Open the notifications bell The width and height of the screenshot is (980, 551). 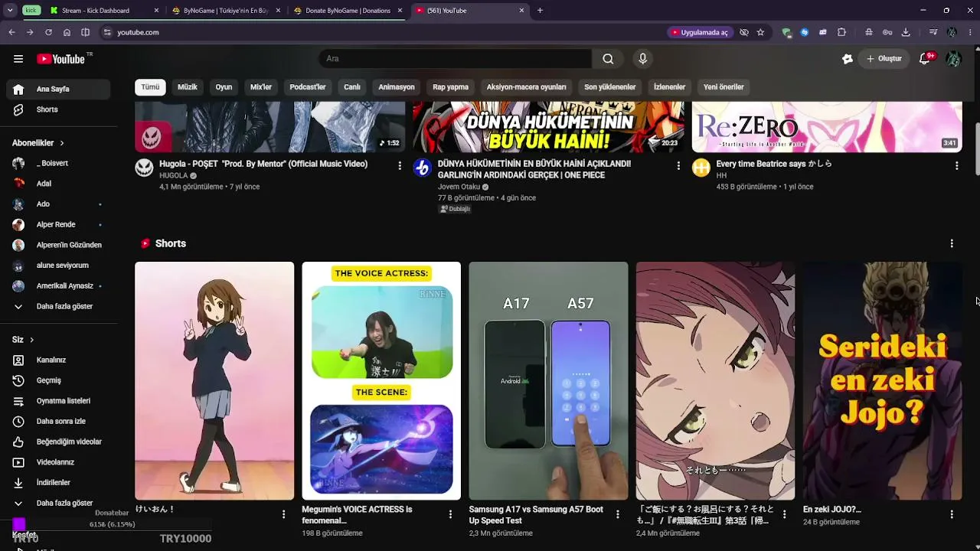(925, 59)
